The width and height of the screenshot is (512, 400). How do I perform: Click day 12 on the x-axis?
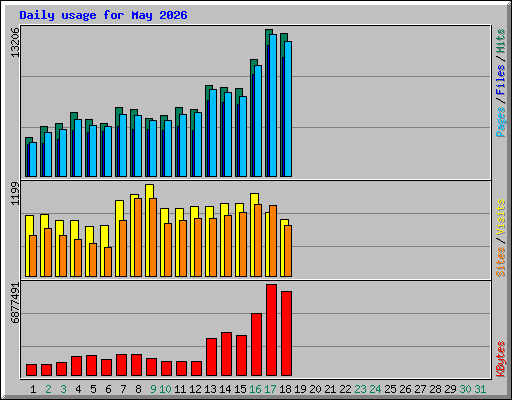[x=195, y=389]
